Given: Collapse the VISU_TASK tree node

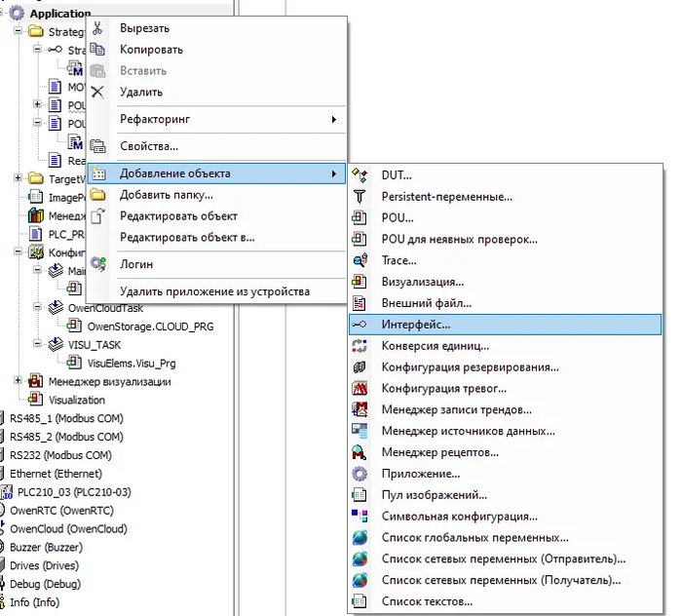Looking at the screenshot, I should pyautogui.click(x=38, y=344).
